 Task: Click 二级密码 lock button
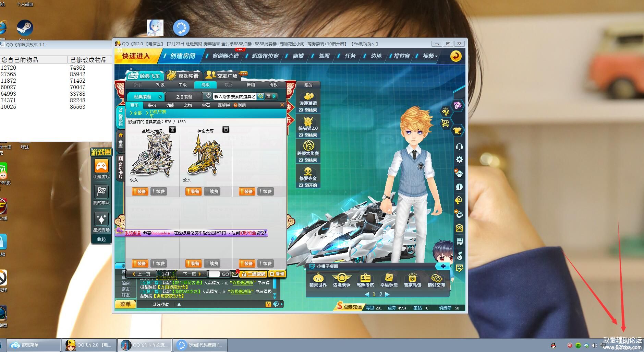click(x=253, y=274)
